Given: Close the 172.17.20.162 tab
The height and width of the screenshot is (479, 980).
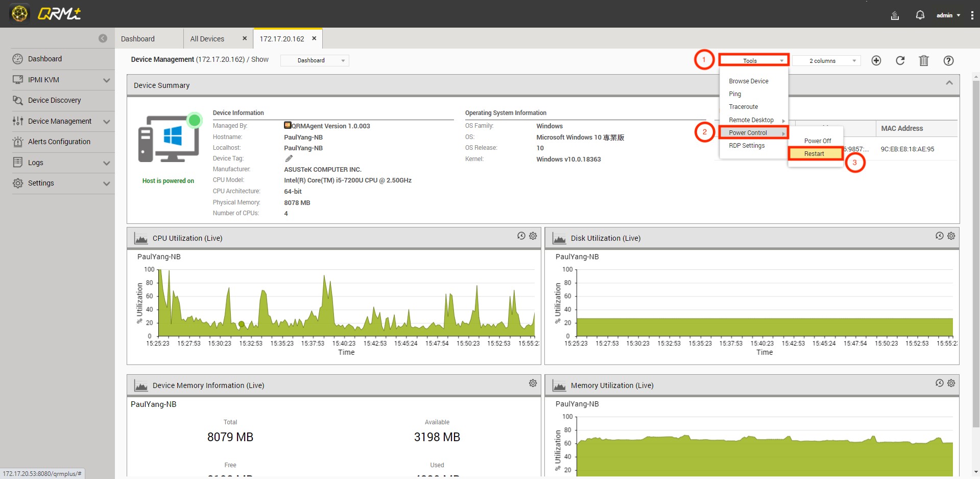Looking at the screenshot, I should [x=314, y=38].
